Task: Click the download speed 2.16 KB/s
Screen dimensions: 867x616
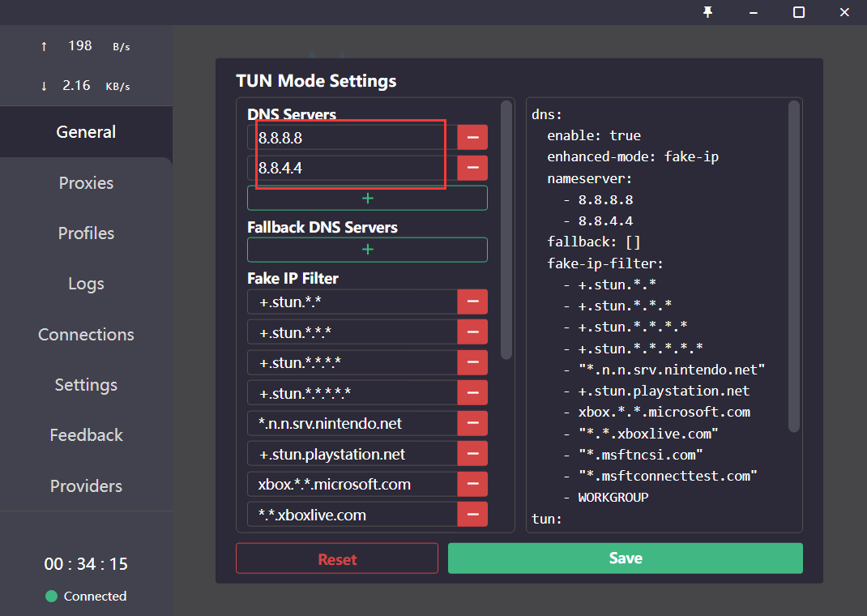Action: (x=86, y=86)
